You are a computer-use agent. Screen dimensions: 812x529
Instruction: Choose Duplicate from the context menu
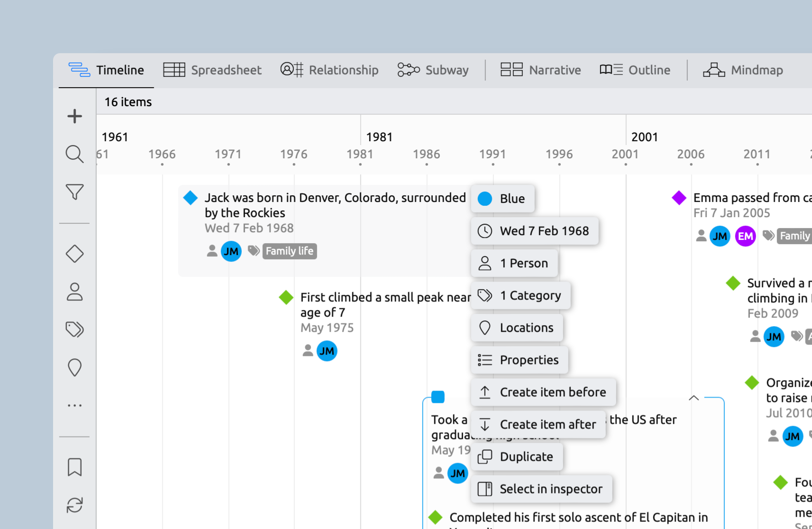pos(517,456)
